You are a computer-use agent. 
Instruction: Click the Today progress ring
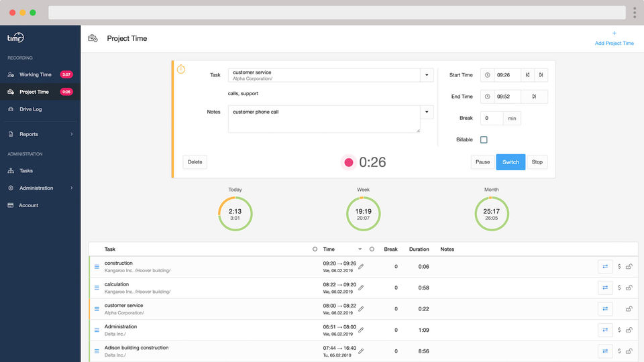click(235, 214)
